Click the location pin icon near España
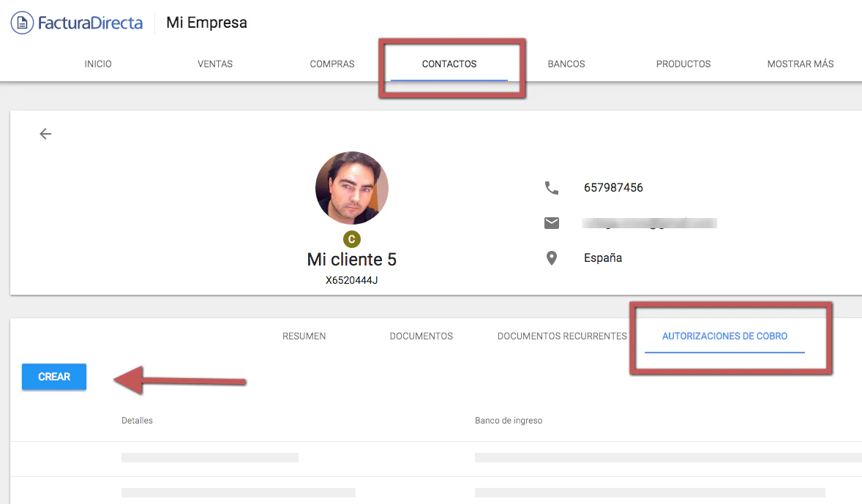 pyautogui.click(x=552, y=257)
